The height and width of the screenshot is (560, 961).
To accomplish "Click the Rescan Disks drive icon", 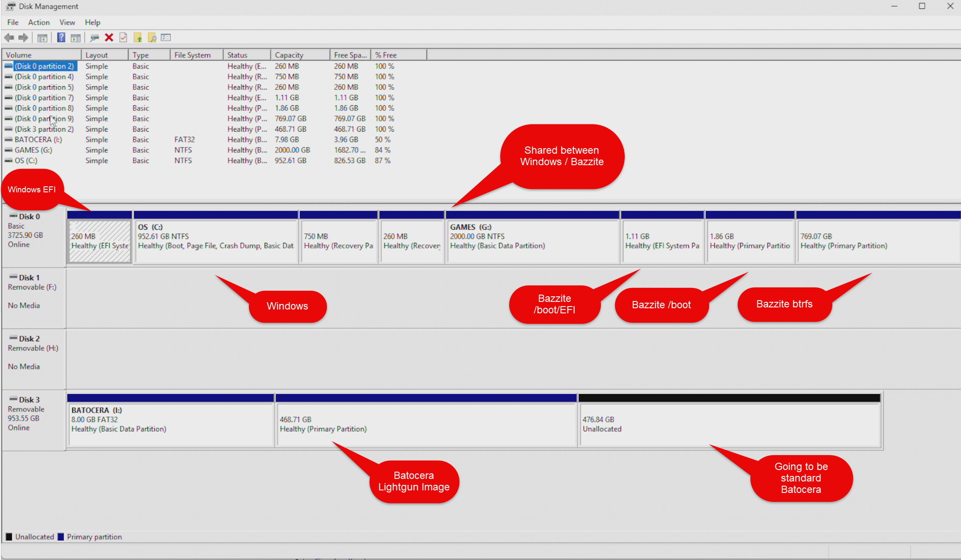I will tap(94, 38).
